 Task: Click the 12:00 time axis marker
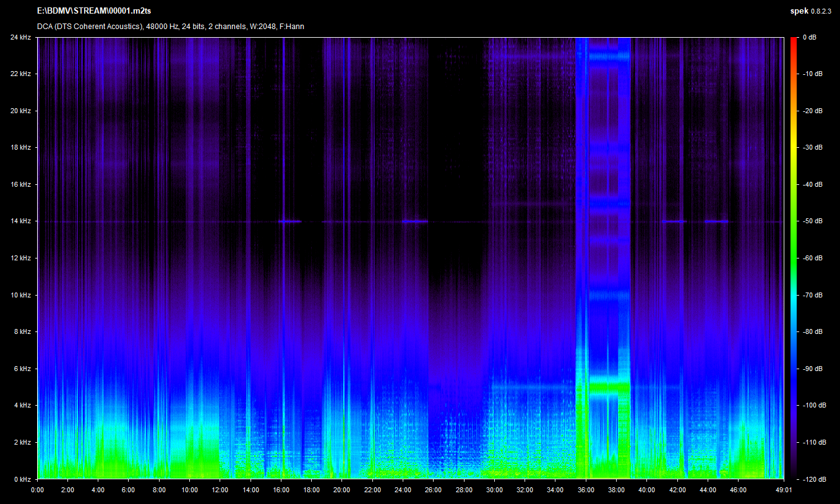[220, 490]
